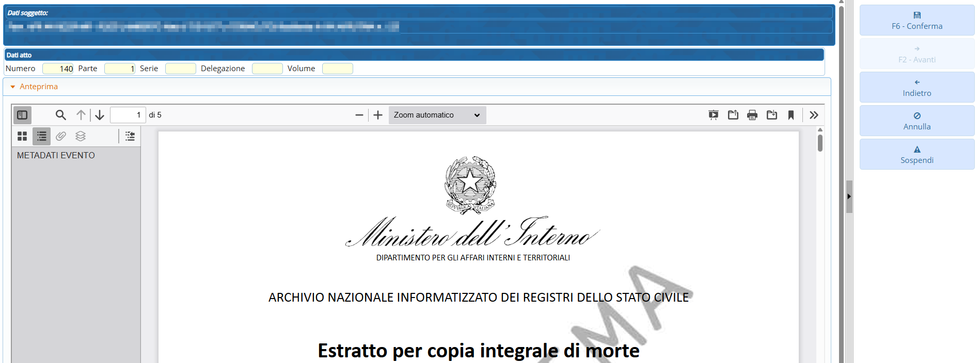Go to next page arrow
Screen dimensions: 980x363
click(100, 115)
